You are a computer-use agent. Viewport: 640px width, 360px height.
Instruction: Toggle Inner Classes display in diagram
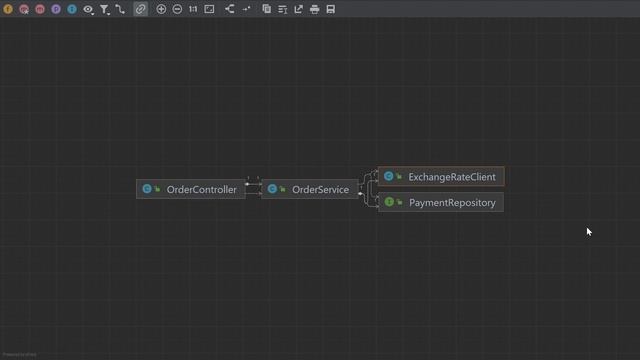click(72, 9)
